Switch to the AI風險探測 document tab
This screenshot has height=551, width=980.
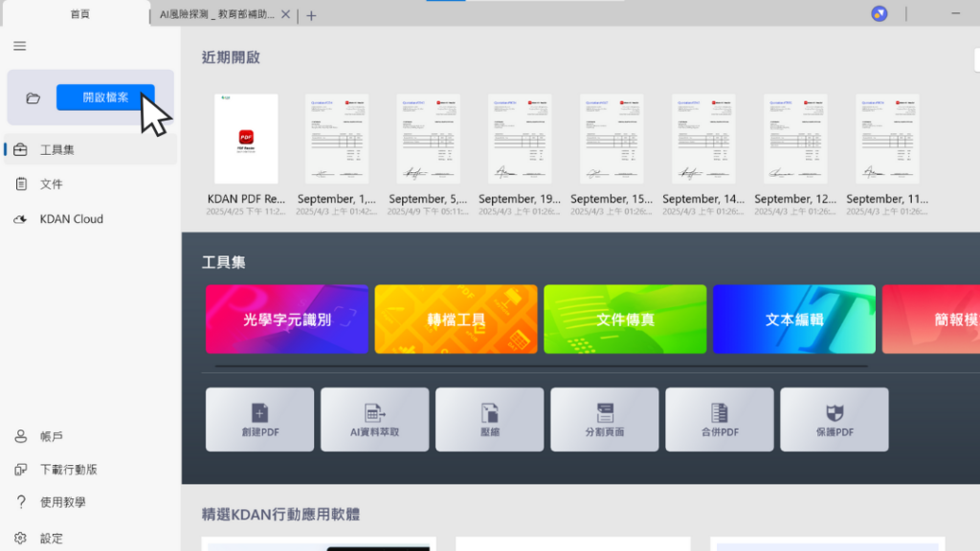point(217,14)
